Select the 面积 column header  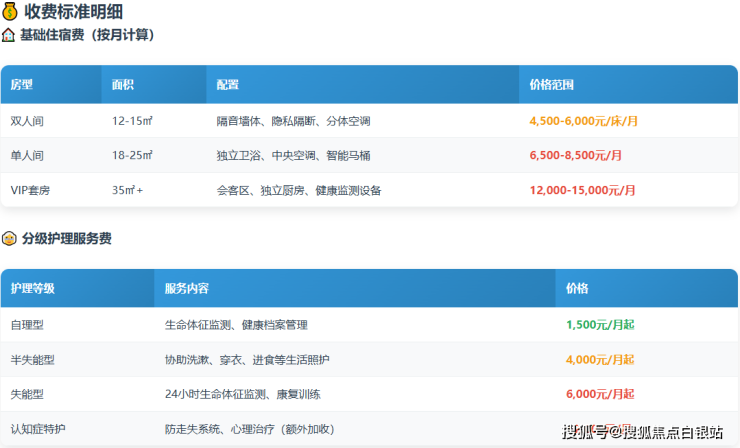tap(123, 85)
